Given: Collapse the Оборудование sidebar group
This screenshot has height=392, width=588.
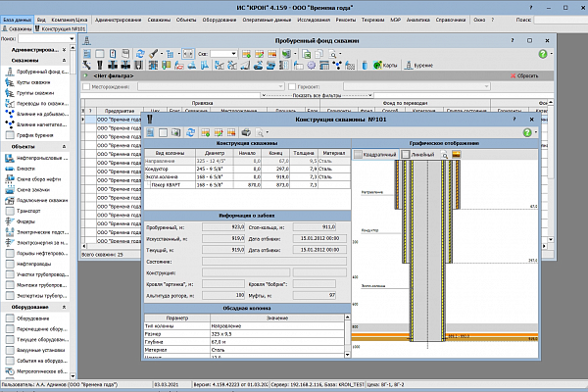Looking at the screenshot, I should [64, 307].
